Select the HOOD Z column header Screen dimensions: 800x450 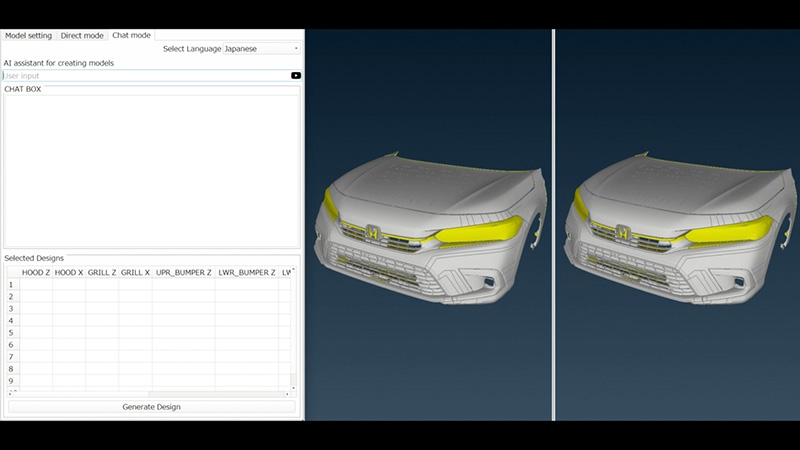36,272
